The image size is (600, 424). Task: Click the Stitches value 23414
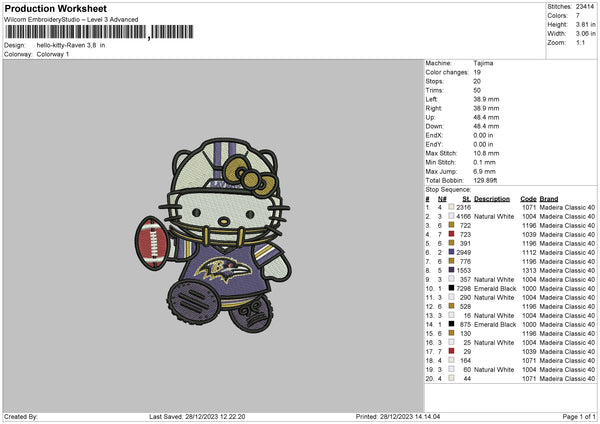click(585, 7)
